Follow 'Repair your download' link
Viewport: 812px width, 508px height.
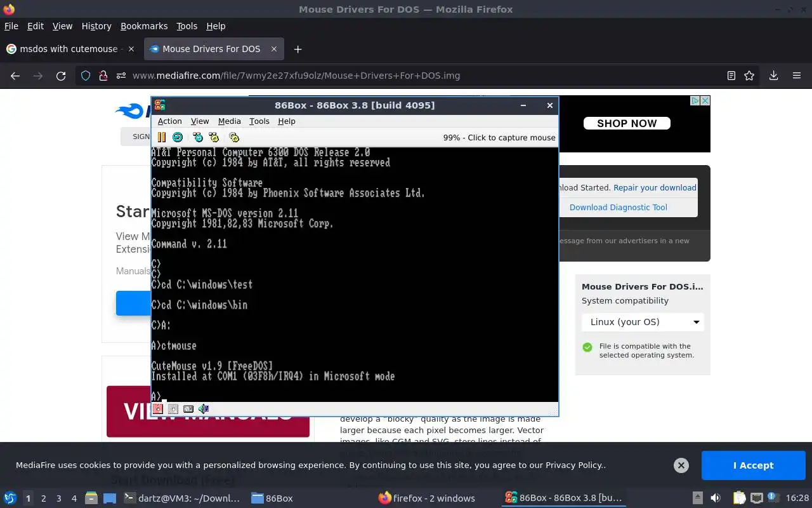click(655, 188)
